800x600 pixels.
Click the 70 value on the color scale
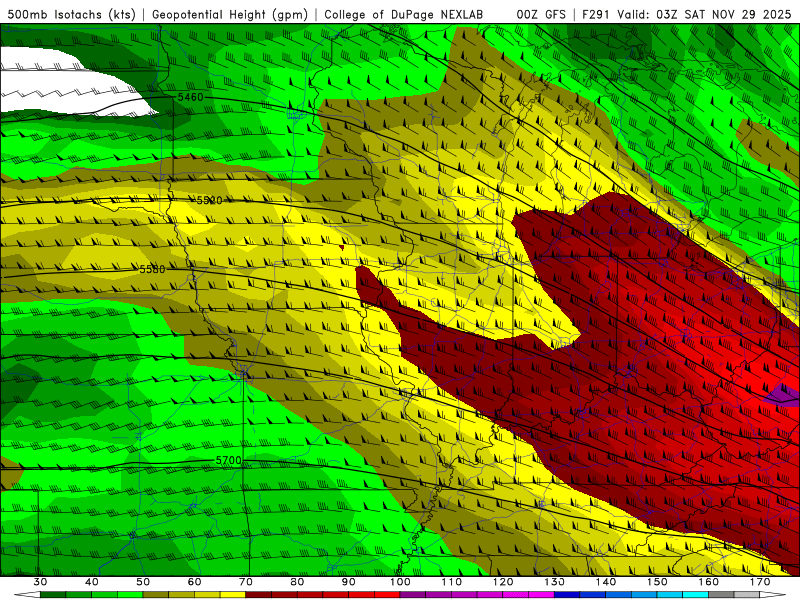(246, 582)
